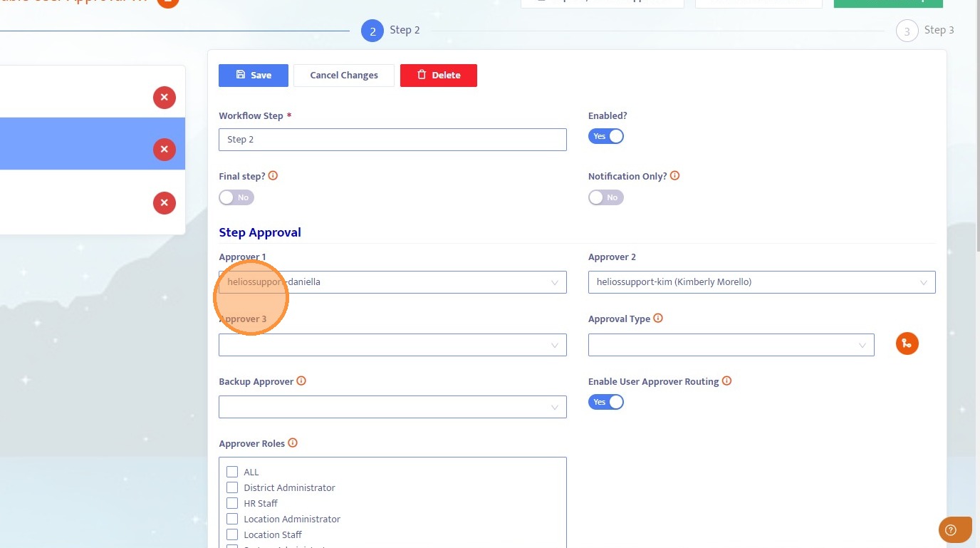Click the info icon beside Final step
Viewport: 980px width, 548px height.
point(273,176)
